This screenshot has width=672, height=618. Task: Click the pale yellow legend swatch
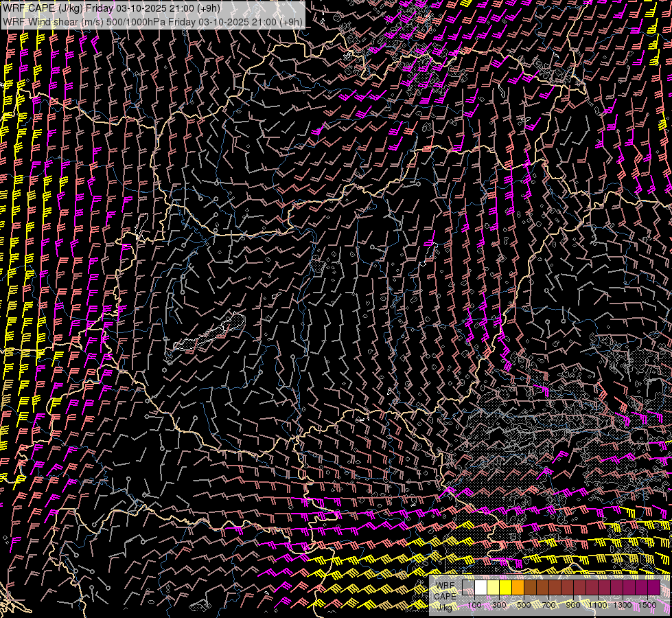tap(493, 588)
